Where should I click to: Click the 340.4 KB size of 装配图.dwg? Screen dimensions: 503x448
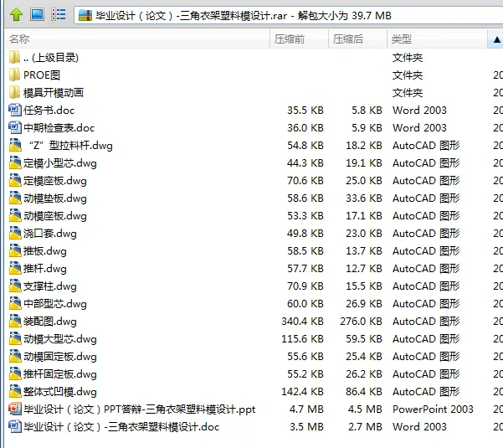(x=302, y=322)
